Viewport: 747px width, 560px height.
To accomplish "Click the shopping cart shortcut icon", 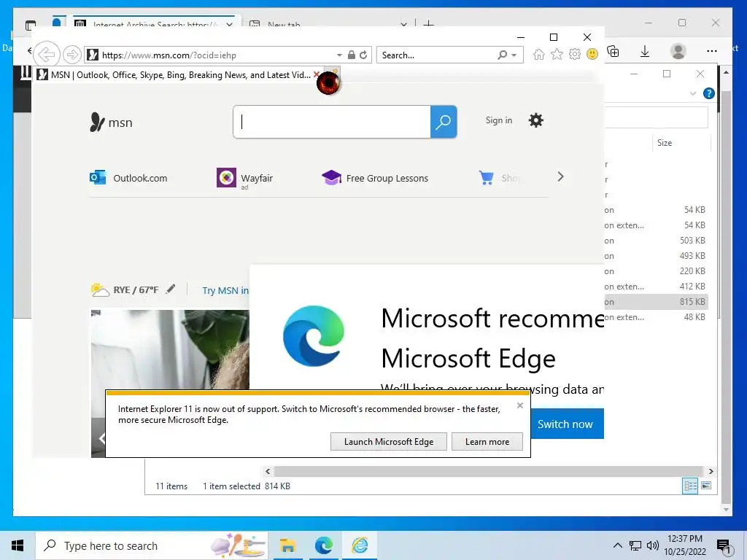I will click(486, 178).
